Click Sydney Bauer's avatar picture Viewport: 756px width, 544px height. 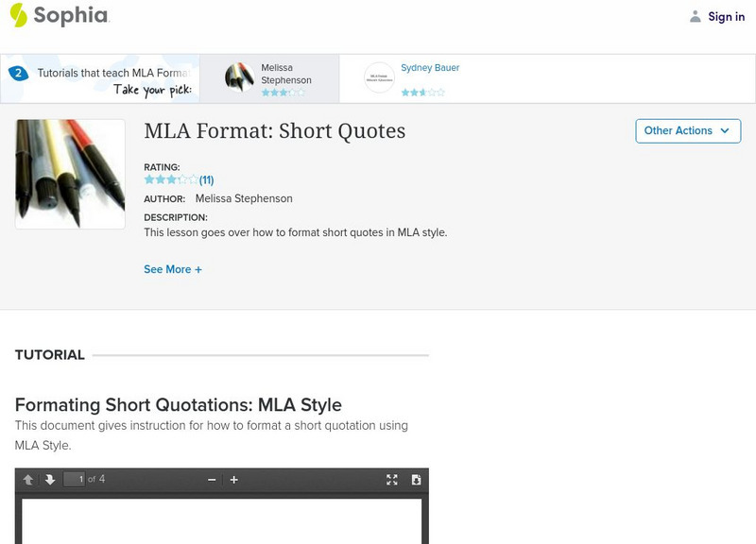click(379, 77)
